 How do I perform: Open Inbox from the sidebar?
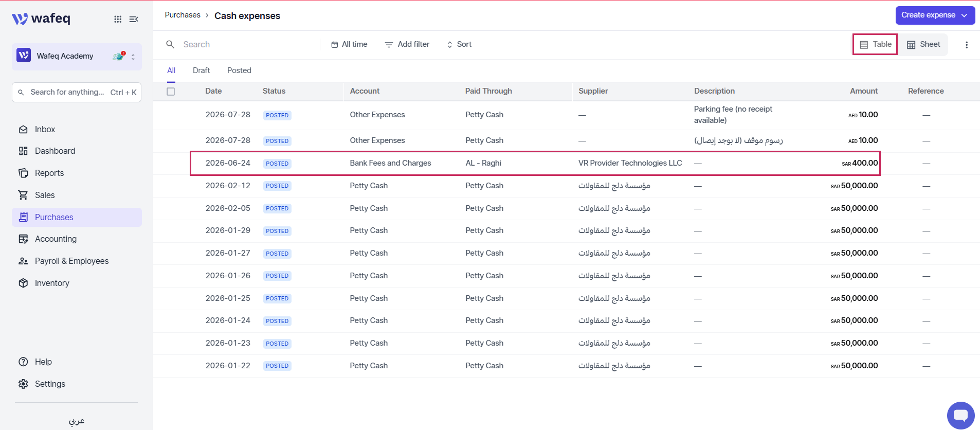pos(77,130)
